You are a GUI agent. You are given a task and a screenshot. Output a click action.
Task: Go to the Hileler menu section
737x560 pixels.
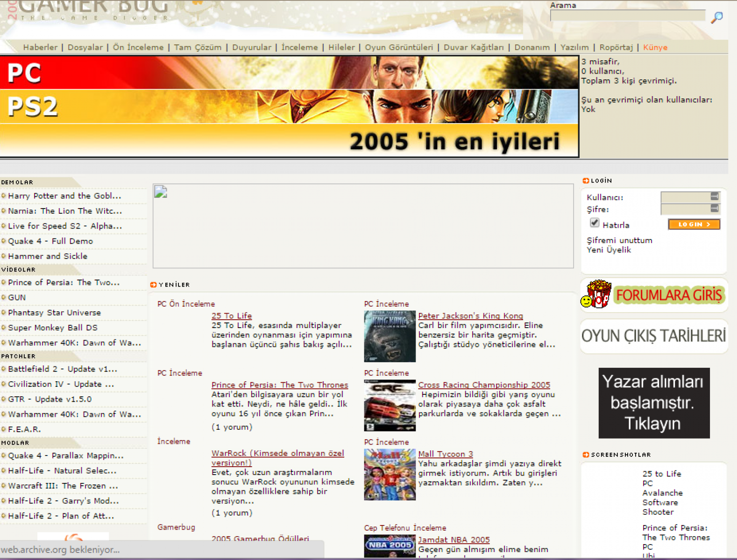(x=341, y=47)
